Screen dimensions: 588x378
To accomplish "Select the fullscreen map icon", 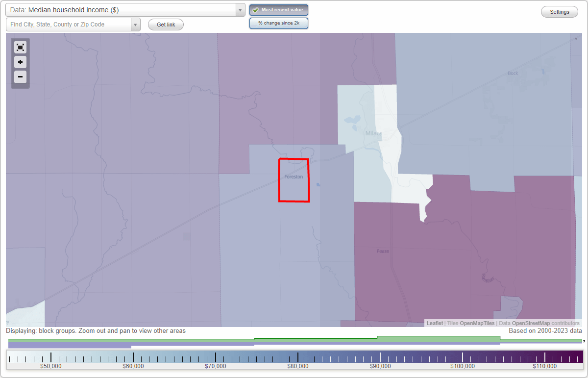I will coord(20,47).
